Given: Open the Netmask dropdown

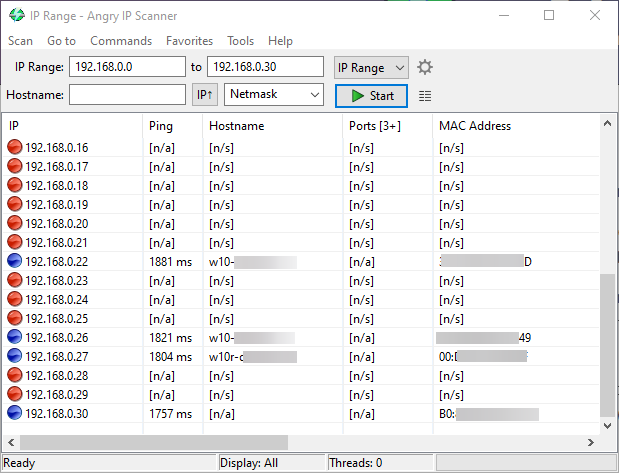Looking at the screenshot, I should click(274, 95).
